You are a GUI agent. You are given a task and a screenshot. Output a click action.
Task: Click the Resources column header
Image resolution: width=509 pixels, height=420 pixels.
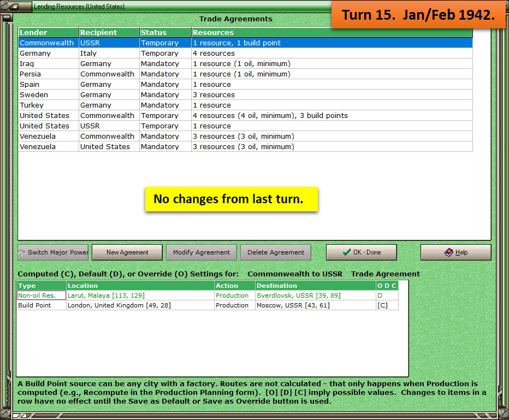pos(332,32)
